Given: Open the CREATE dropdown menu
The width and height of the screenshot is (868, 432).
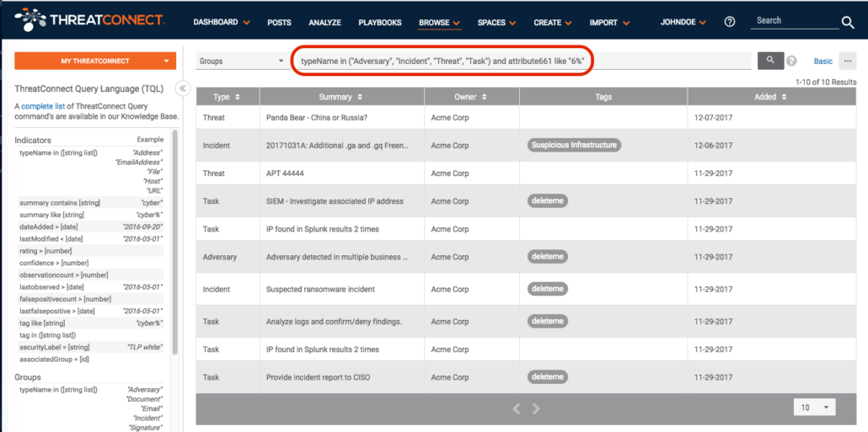Looking at the screenshot, I should 553,23.
